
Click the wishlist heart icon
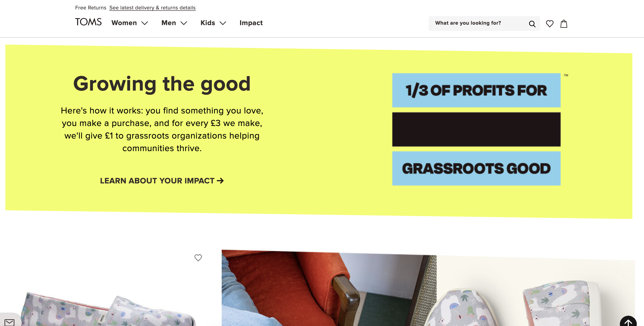point(549,23)
